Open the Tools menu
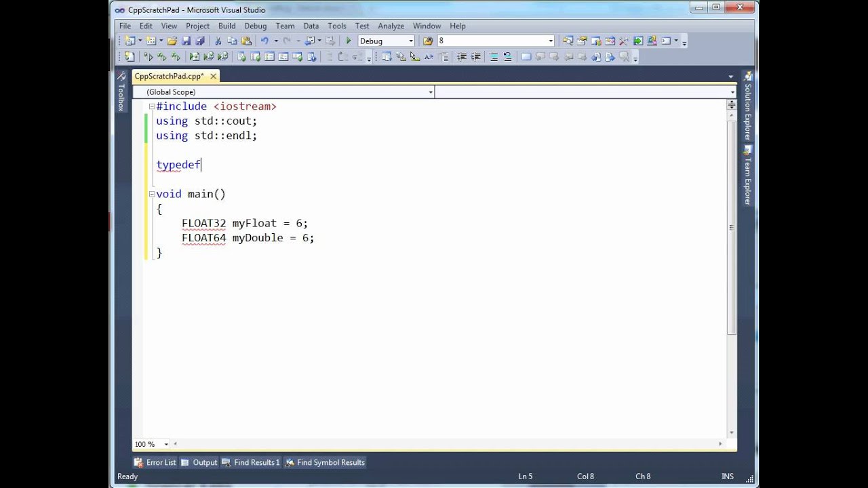Screen dimensions: 868x488 336,26
